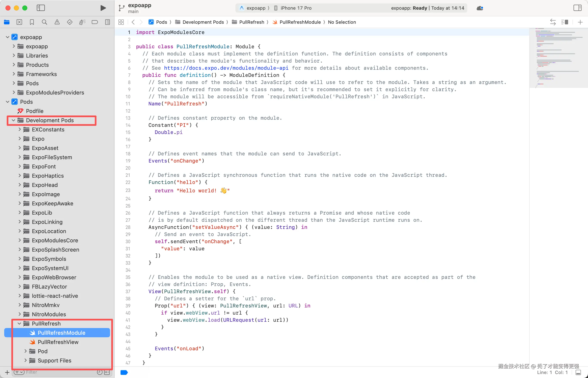Image resolution: width=588 pixels, height=378 pixels.
Task: Open the find navigator magnifier icon
Action: 45,22
